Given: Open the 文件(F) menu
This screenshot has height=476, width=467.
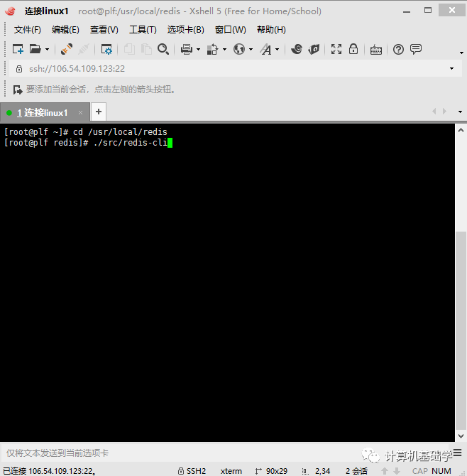Looking at the screenshot, I should (x=27, y=30).
